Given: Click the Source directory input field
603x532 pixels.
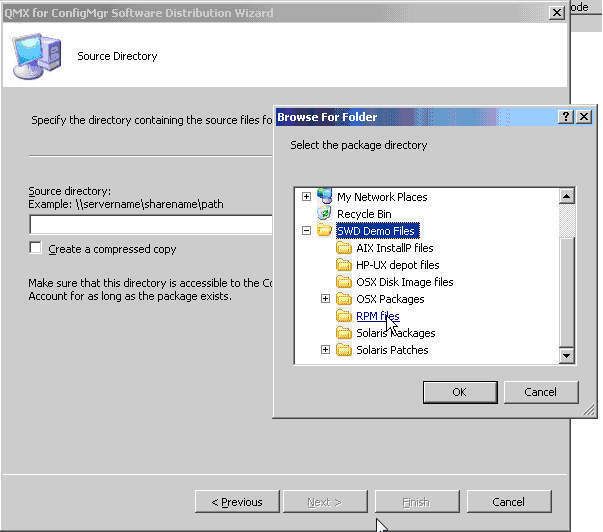Looking at the screenshot, I should tap(151, 224).
